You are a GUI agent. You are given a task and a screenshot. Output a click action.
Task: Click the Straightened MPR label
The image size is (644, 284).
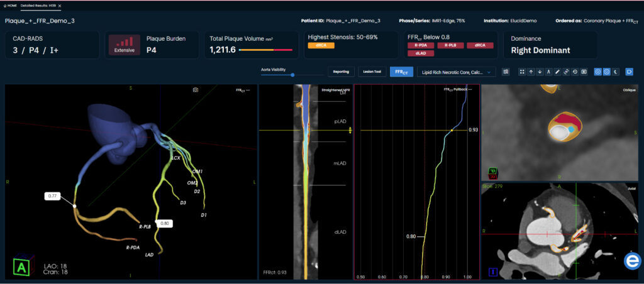pyautogui.click(x=335, y=89)
